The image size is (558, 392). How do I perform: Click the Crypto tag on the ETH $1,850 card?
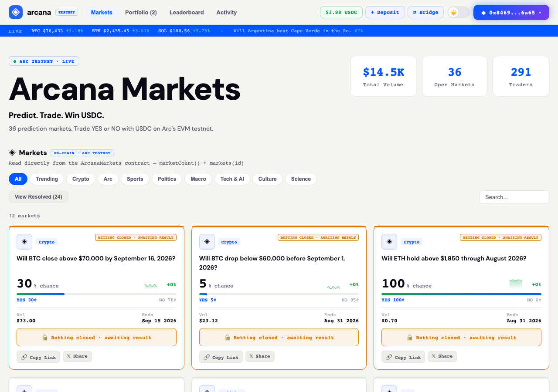pyautogui.click(x=412, y=242)
